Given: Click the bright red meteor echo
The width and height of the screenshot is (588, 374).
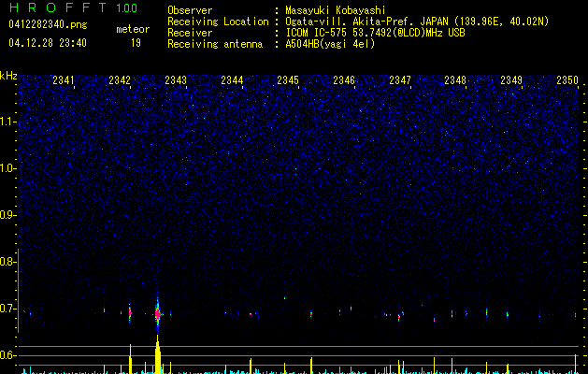Looking at the screenshot, I should click(x=158, y=314).
